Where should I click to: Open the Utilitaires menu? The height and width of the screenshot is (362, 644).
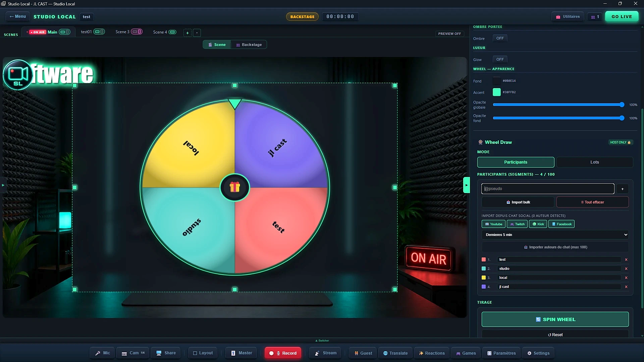(x=568, y=17)
